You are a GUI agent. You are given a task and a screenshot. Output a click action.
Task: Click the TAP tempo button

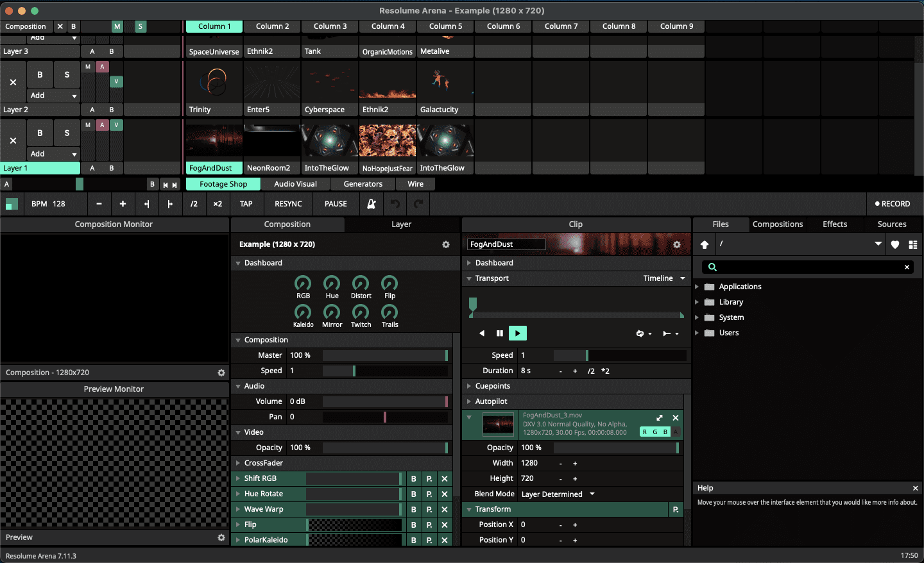pyautogui.click(x=246, y=204)
